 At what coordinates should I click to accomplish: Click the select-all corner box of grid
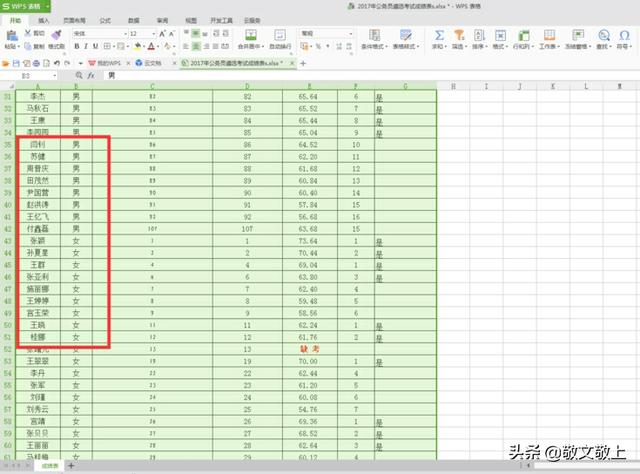(x=8, y=86)
